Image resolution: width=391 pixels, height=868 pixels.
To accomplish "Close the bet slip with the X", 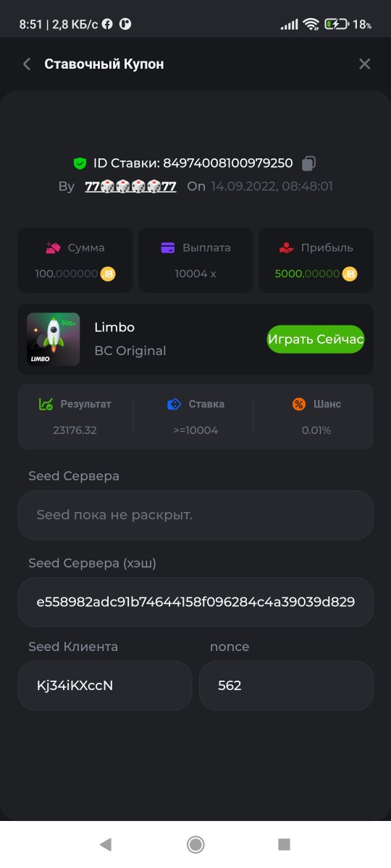I will pyautogui.click(x=364, y=64).
